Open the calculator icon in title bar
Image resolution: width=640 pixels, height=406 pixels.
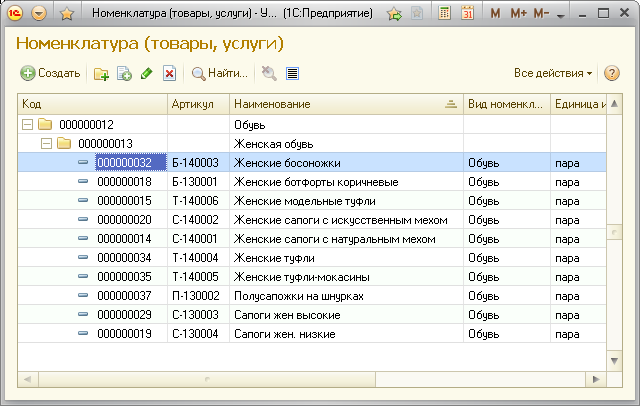pos(445,14)
